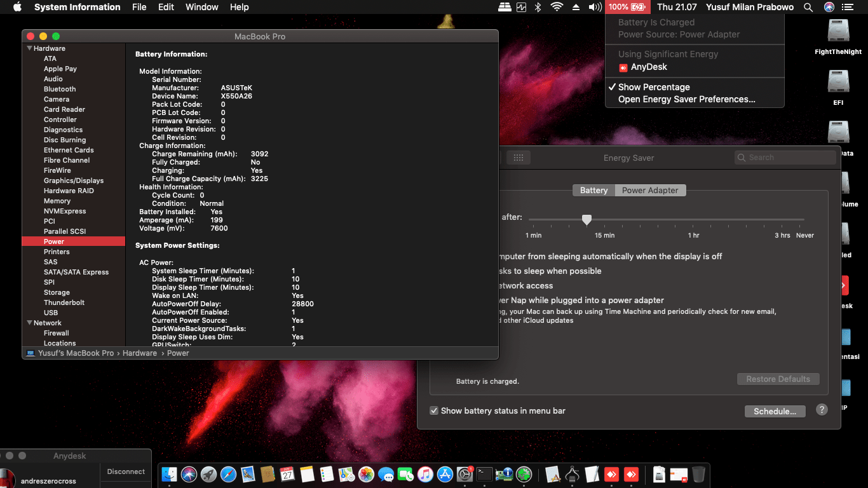The image size is (868, 488).
Task: Click the 100% battery menu bar item
Action: coord(627,7)
